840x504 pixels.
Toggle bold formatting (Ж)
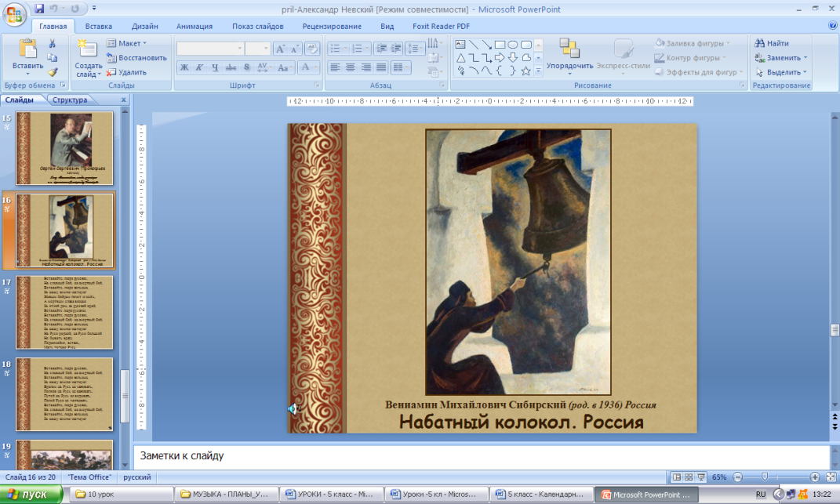[x=184, y=67]
